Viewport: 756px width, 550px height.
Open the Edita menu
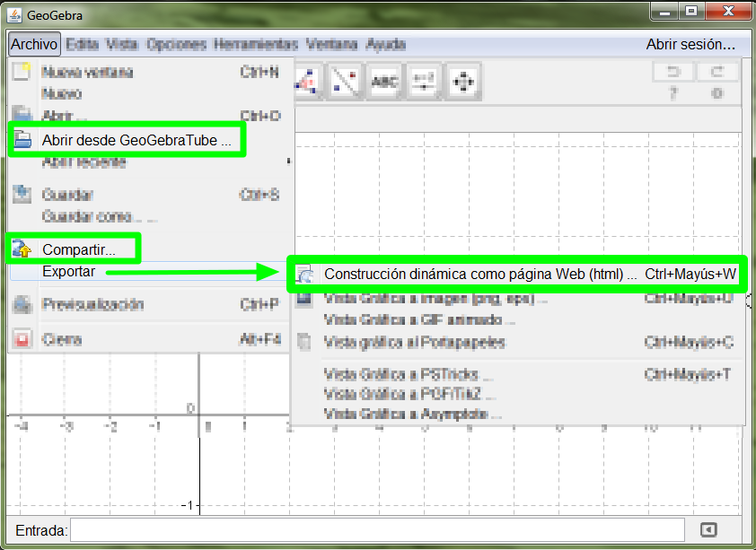coord(82,44)
